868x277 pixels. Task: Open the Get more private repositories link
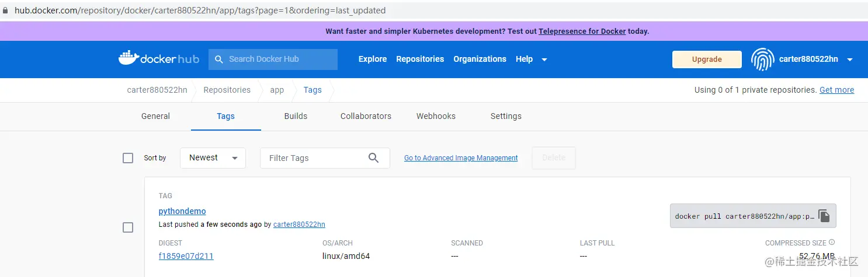click(836, 90)
